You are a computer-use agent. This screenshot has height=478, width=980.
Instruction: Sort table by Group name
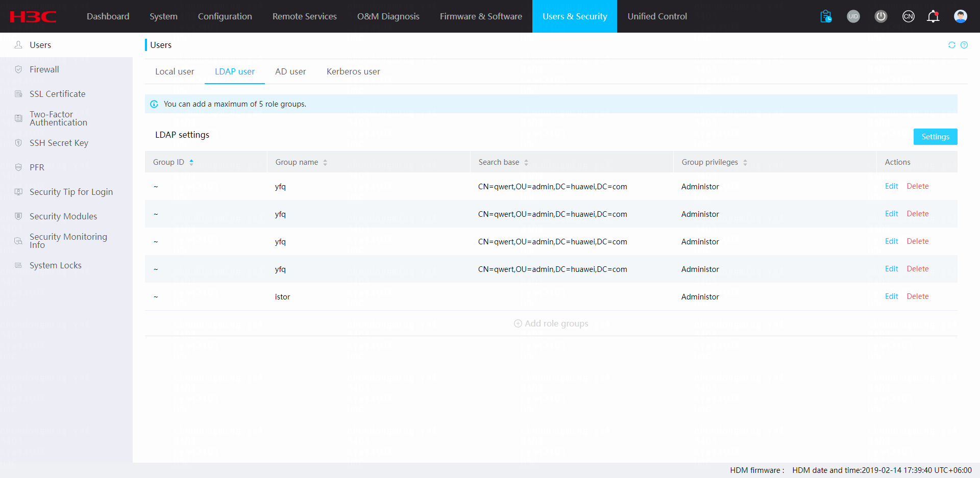click(325, 162)
